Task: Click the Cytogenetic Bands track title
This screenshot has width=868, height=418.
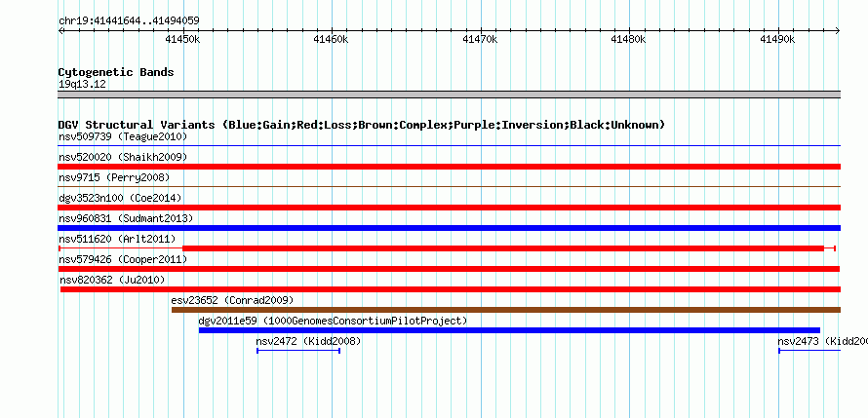Action: (116, 72)
